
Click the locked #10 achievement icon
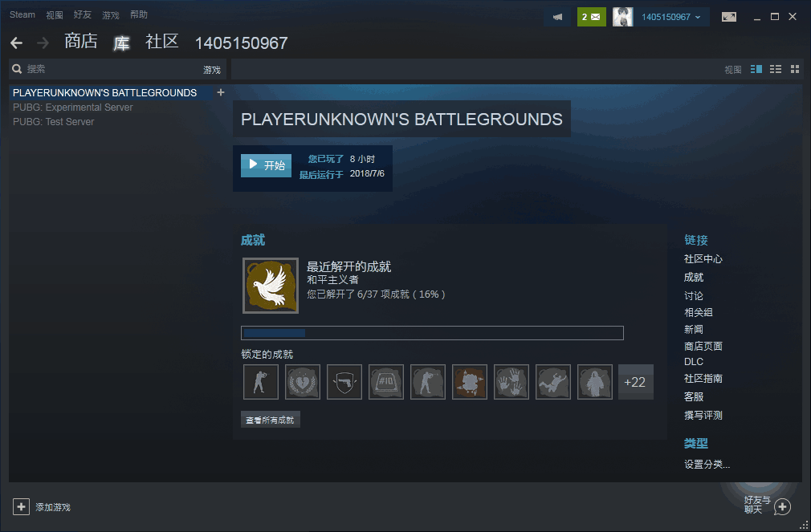[x=386, y=382]
